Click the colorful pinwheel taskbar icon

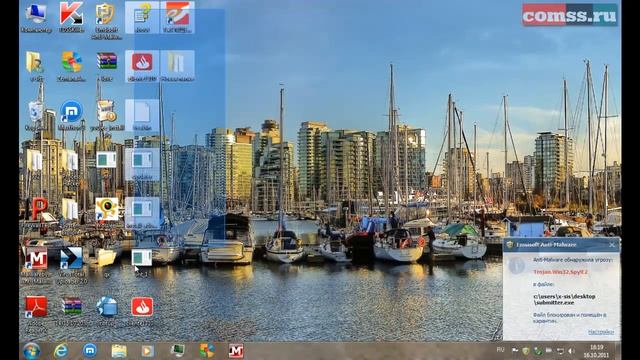tap(207, 351)
